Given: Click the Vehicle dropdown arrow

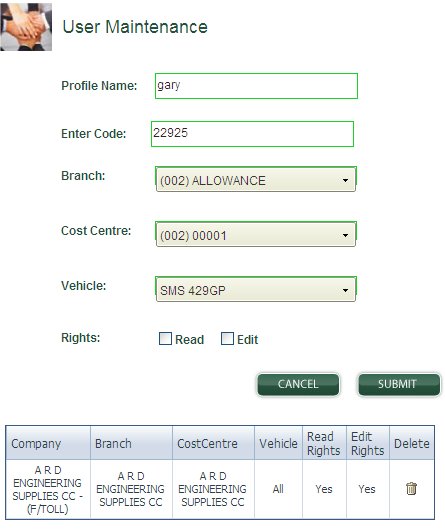Looking at the screenshot, I should click(x=345, y=290).
